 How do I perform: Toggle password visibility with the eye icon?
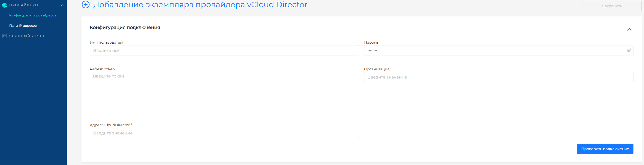pos(629,50)
